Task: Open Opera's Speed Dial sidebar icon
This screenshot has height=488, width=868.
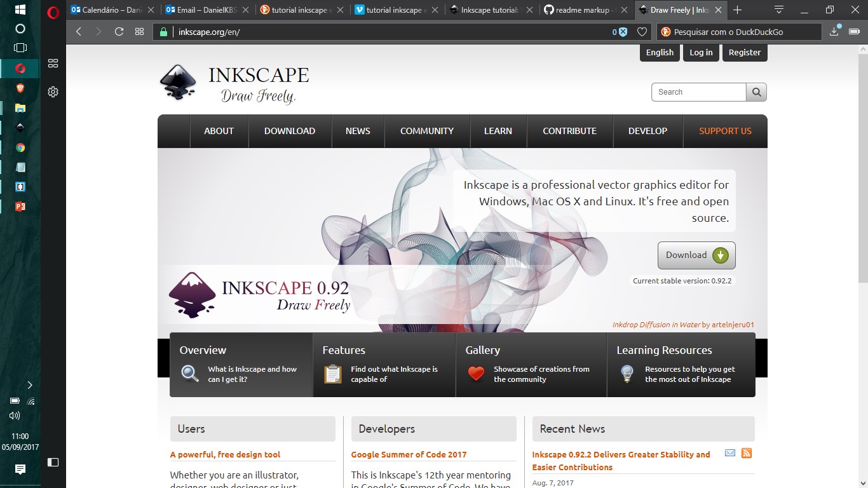Action: [53, 63]
